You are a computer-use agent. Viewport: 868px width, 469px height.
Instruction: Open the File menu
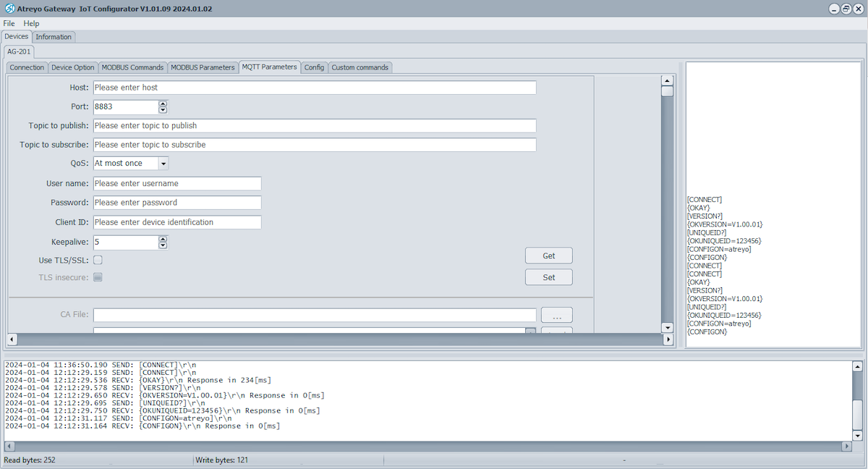pos(9,23)
